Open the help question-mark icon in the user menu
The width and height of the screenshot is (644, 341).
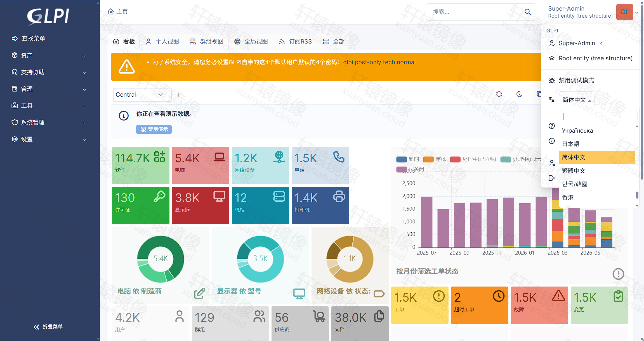(552, 126)
